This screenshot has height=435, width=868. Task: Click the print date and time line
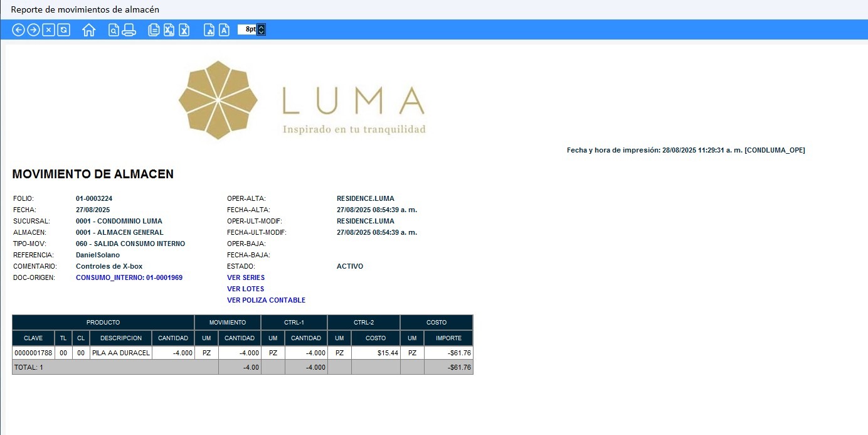(x=686, y=150)
